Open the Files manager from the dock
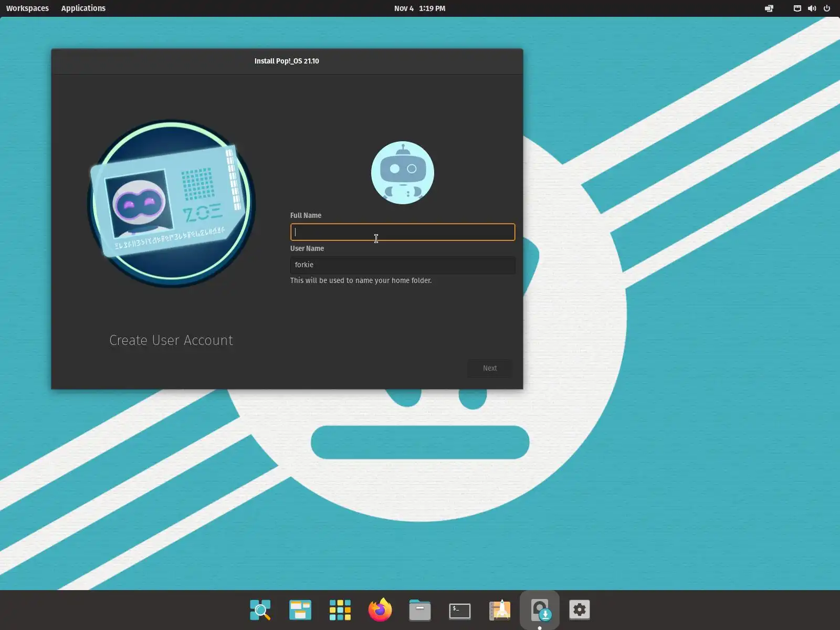 coord(420,610)
